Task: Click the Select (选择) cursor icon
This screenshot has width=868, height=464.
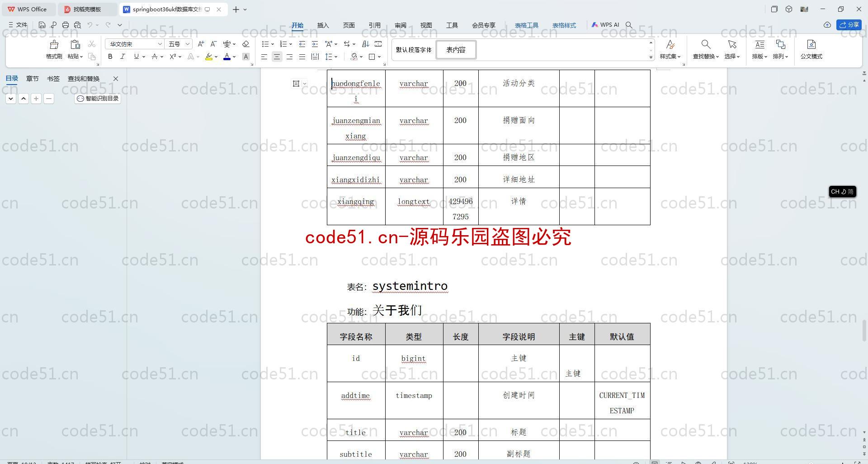Action: coord(732,44)
